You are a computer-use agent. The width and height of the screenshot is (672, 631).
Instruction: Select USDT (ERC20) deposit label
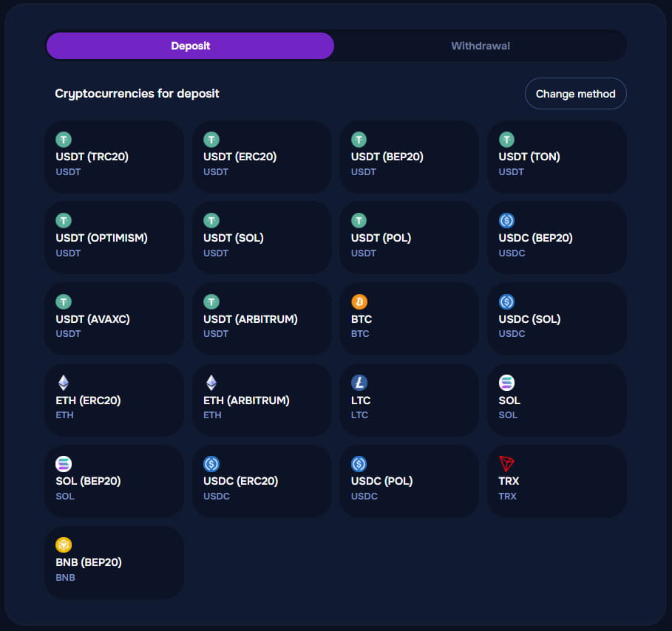[240, 157]
